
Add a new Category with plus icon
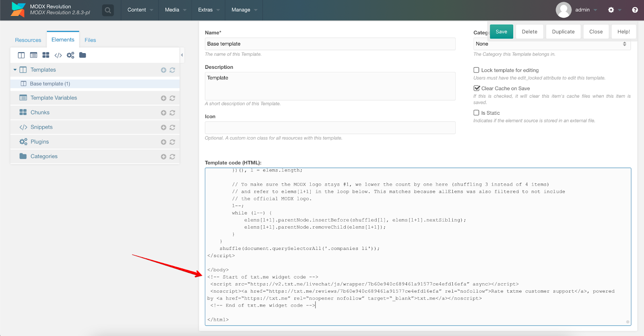pyautogui.click(x=163, y=157)
